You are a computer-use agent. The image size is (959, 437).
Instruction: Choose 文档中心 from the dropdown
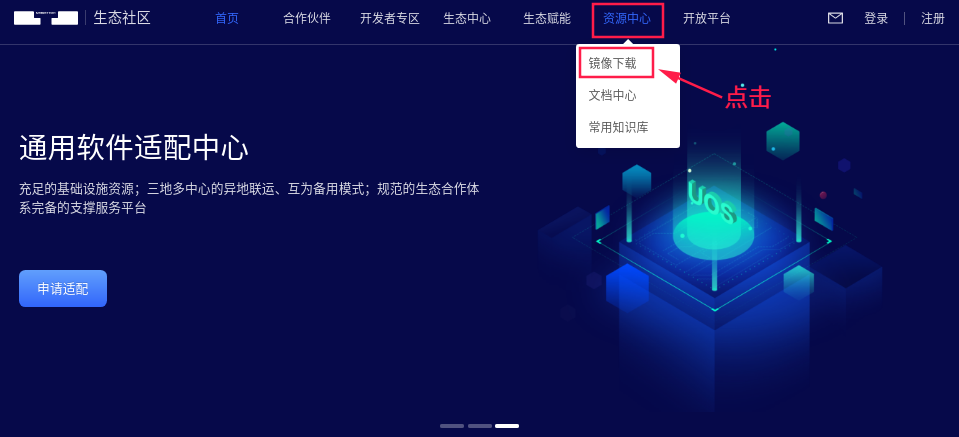coord(612,95)
